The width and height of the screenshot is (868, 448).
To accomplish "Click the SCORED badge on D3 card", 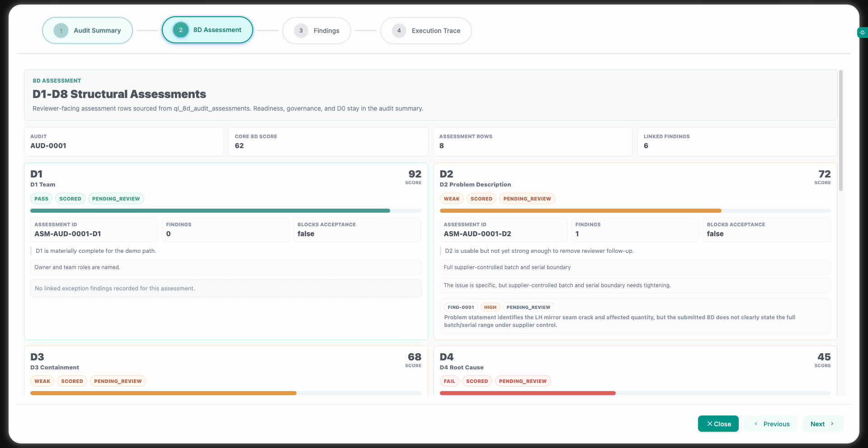I will point(72,381).
